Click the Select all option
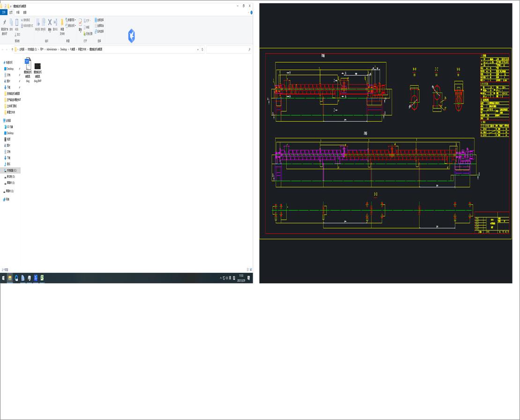Screen dimensions: 520x420 [x=99, y=20]
